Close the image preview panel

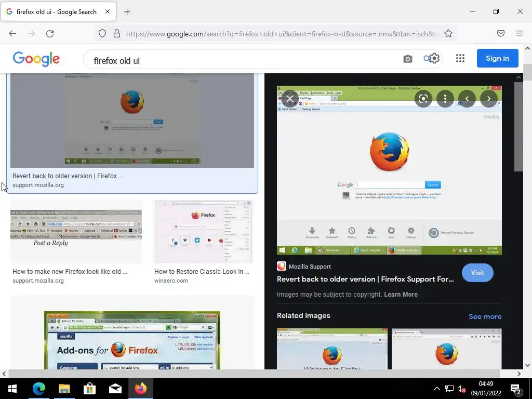[x=289, y=99]
